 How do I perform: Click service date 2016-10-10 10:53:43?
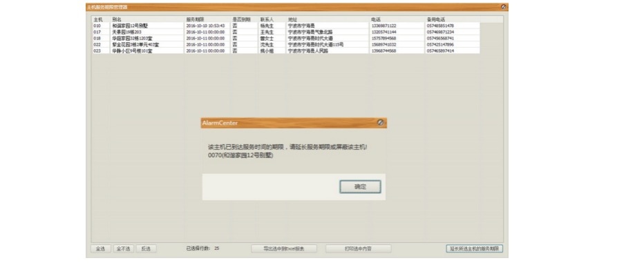(x=205, y=26)
